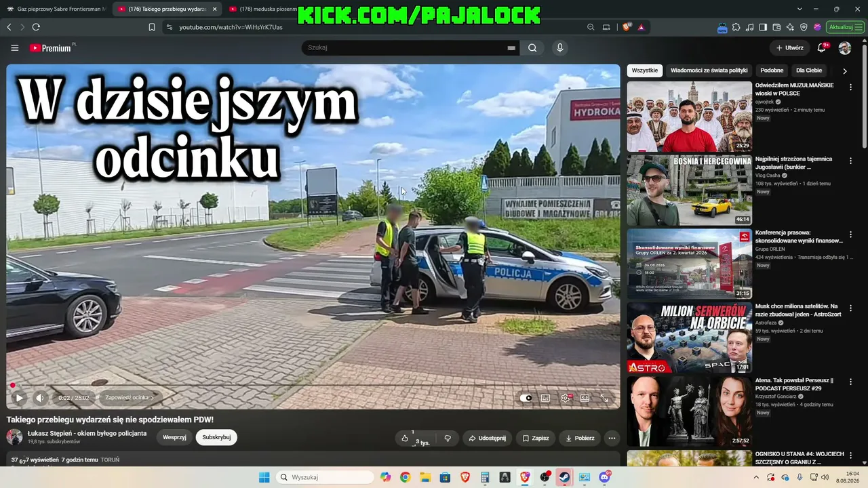Toggle the autoplay switch in player
The width and height of the screenshot is (868, 488).
point(526,398)
